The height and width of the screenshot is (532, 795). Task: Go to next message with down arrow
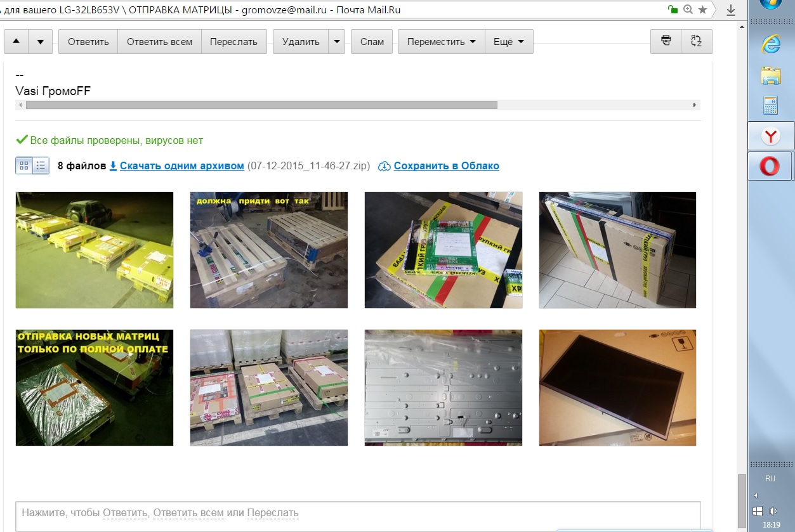tap(41, 42)
